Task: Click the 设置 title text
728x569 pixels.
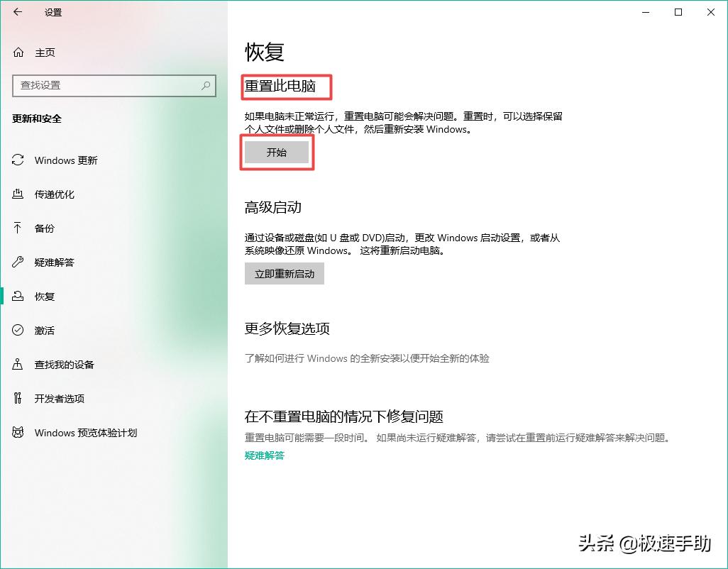Action: (x=55, y=12)
